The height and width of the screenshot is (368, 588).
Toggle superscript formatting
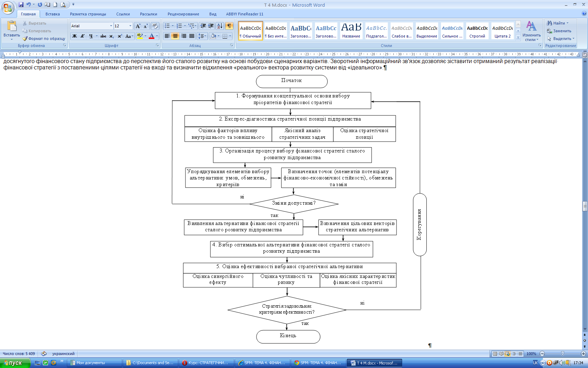coord(119,36)
